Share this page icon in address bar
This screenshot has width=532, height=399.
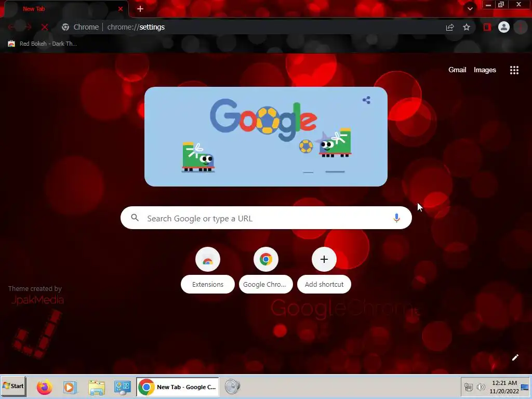450,27
